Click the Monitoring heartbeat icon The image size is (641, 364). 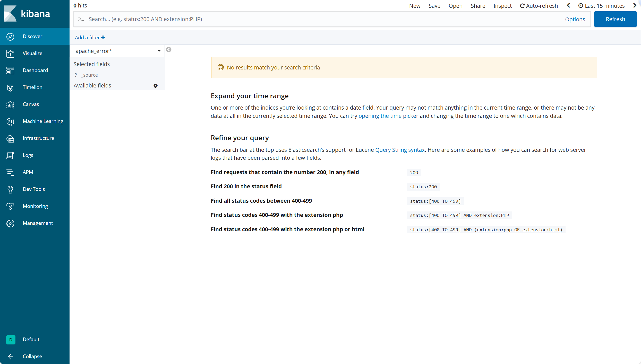tap(10, 206)
